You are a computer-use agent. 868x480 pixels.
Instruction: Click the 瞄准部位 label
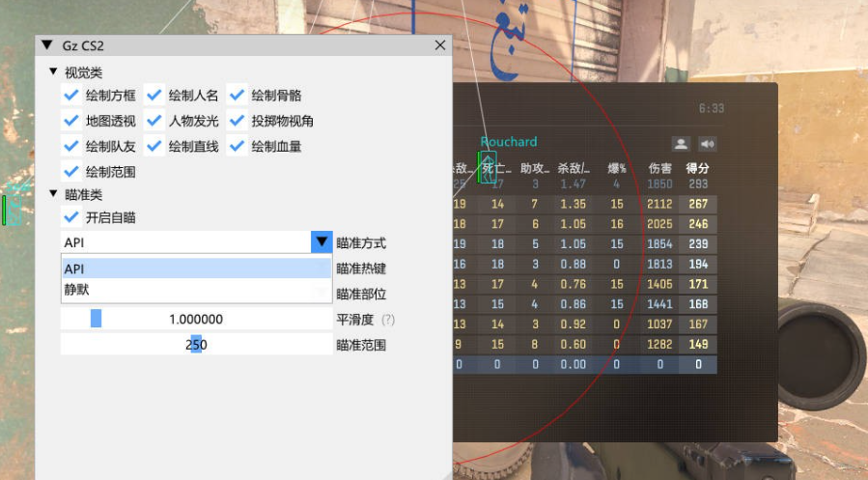[361, 294]
